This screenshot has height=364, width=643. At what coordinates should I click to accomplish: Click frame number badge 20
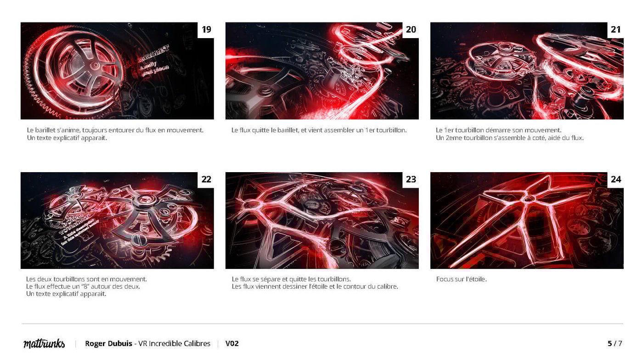[x=411, y=30]
